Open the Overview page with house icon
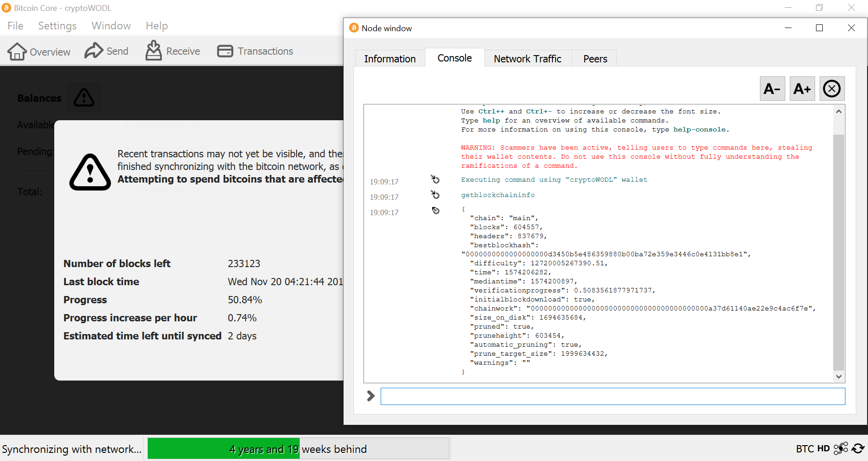Viewport: 868px width, 461px height. click(39, 52)
